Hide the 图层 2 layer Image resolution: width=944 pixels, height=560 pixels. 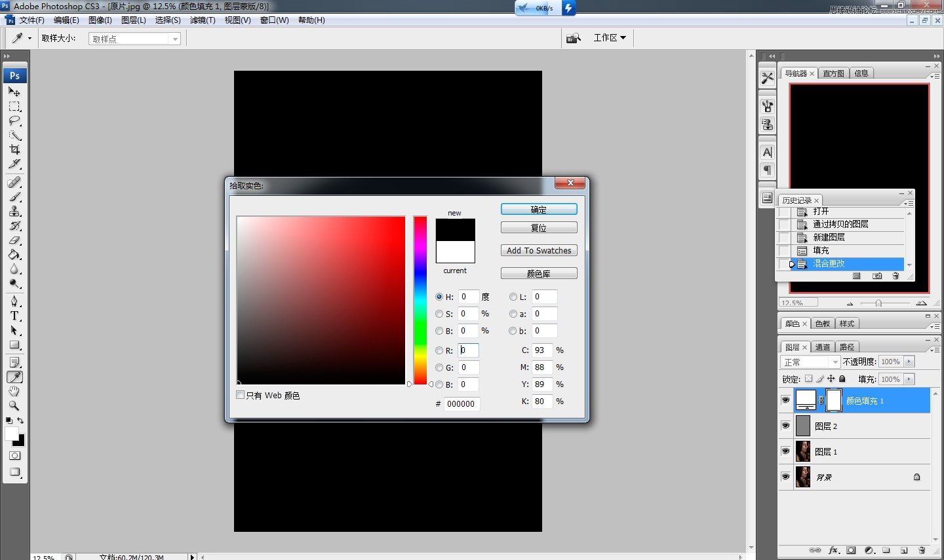(x=785, y=426)
